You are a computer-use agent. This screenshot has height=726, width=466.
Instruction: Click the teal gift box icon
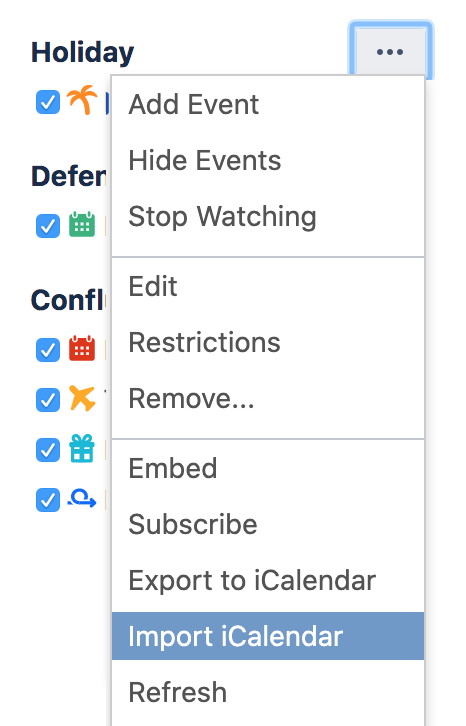[x=82, y=448]
